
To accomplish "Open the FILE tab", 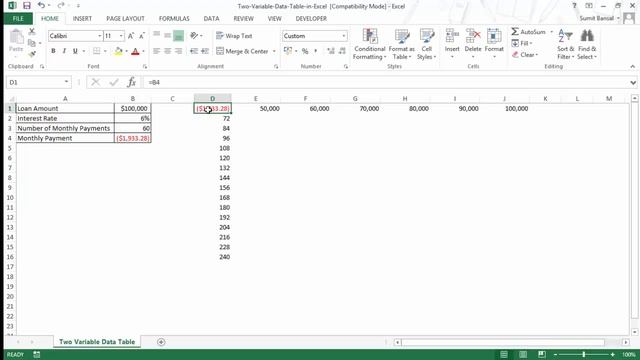I will 18,19.
